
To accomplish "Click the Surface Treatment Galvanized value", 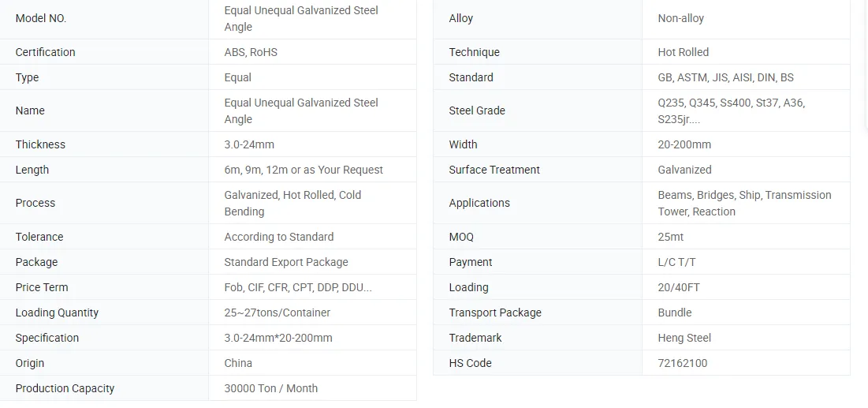I will tap(685, 170).
